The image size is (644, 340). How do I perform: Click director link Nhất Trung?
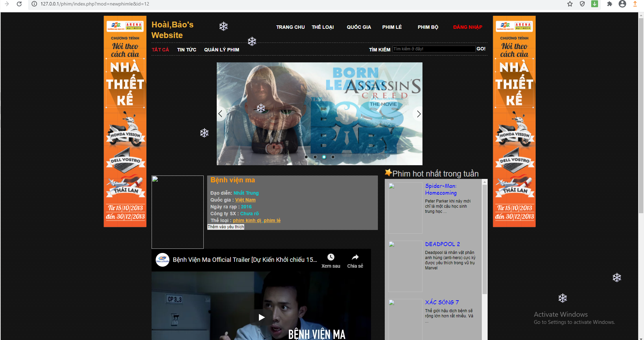(x=246, y=193)
